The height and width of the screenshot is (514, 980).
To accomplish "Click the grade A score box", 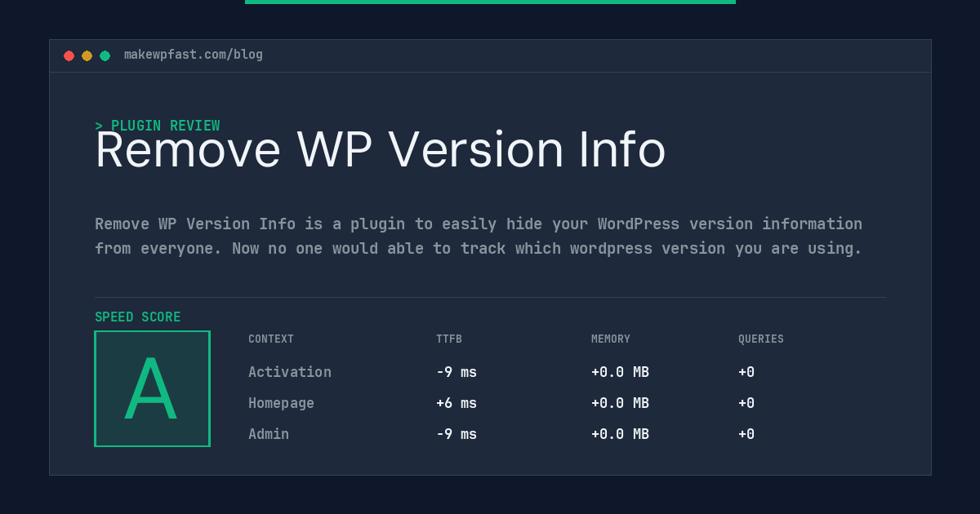I will coord(152,388).
